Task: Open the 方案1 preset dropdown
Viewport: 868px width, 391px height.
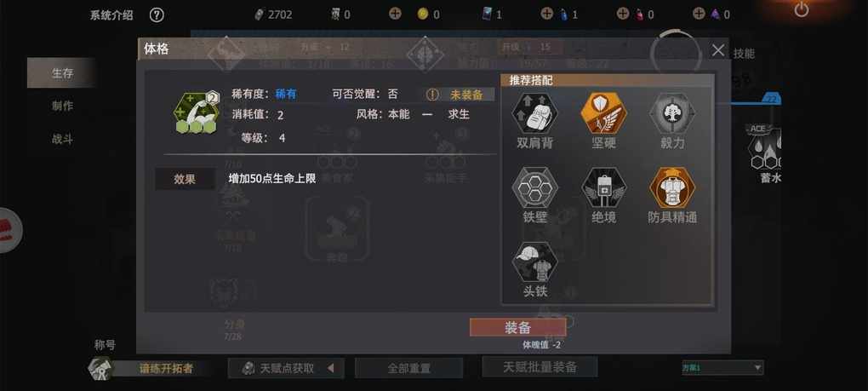Action: tap(722, 367)
